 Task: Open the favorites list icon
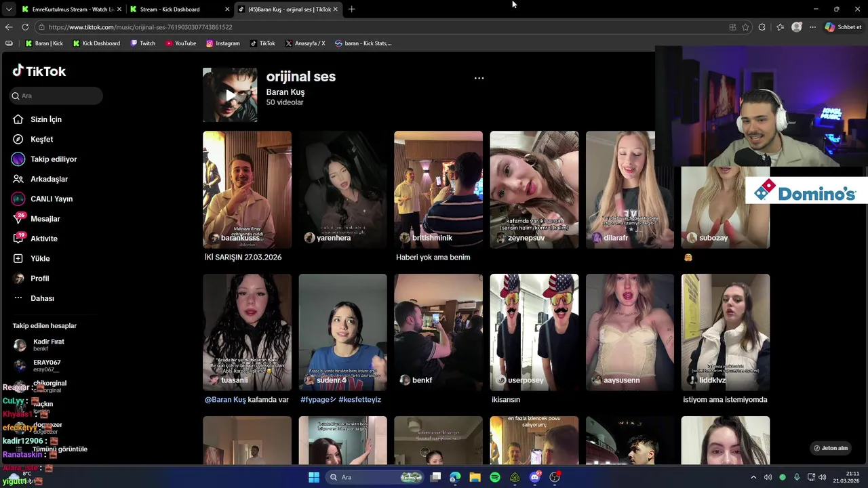coord(780,27)
